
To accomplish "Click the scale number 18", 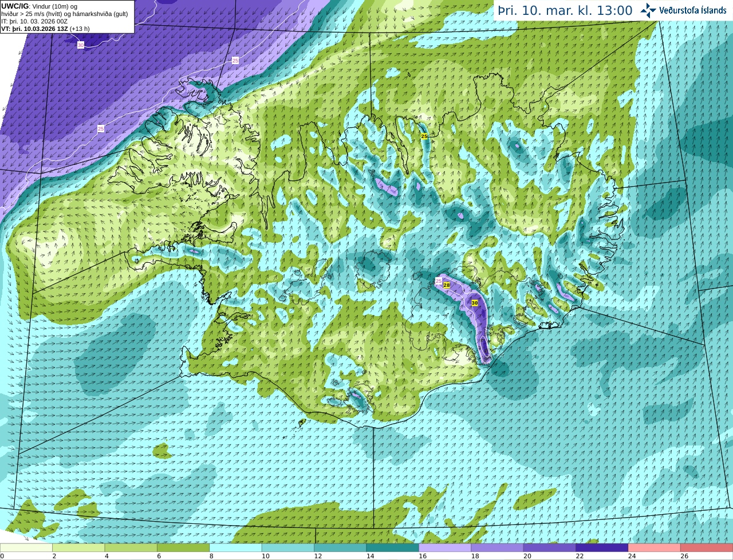I will coord(475,556).
